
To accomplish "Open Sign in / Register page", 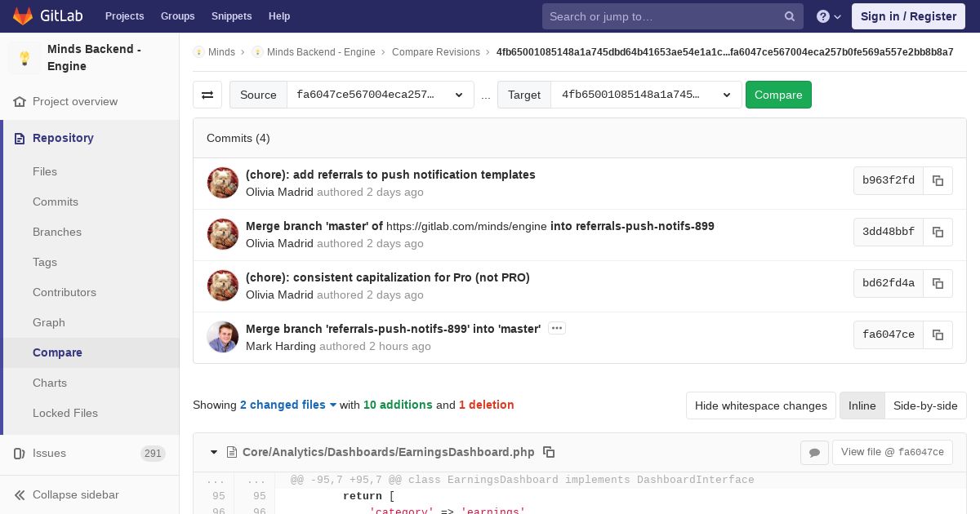I will [x=908, y=16].
